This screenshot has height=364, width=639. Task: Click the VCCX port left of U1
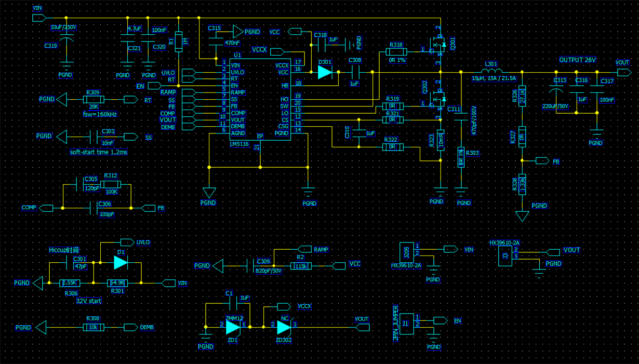coord(276,51)
